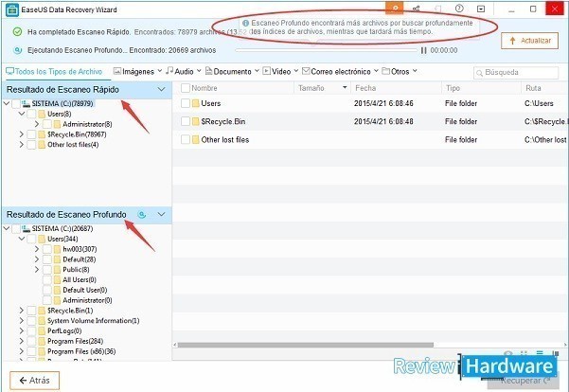Click folder icon of Public(8)
Image resolution: width=569 pixels, height=392 pixels.
[57, 270]
